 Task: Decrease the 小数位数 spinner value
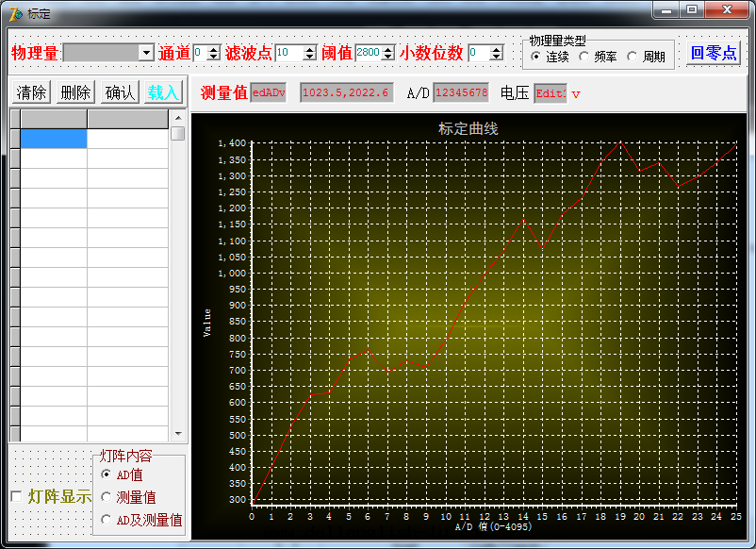(497, 58)
